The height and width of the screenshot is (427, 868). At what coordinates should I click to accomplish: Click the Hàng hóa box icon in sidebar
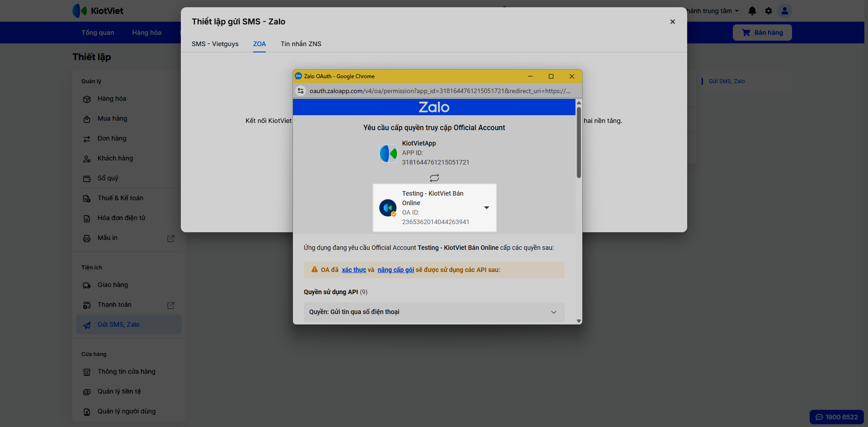point(87,99)
